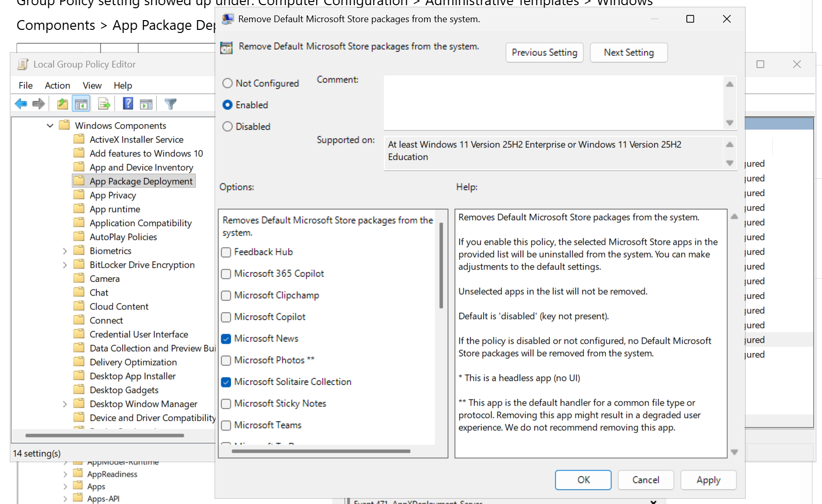Expand the BitLocker Drive Encryption node
This screenshot has height=504, width=822.
pyautogui.click(x=64, y=265)
